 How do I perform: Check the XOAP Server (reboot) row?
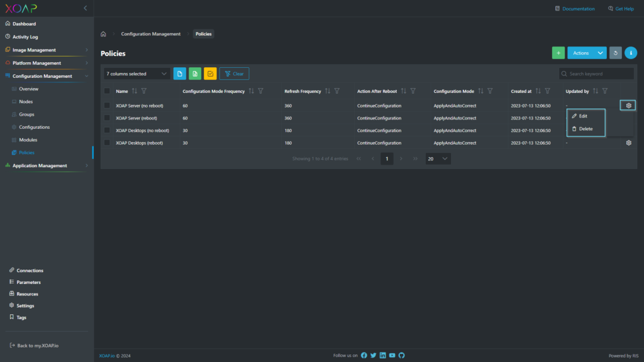tap(107, 118)
